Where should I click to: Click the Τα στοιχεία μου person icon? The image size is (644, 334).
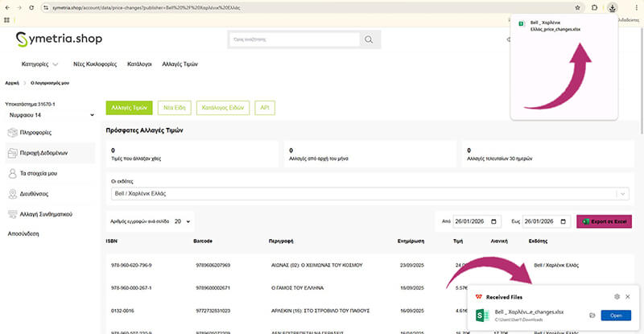12,173
